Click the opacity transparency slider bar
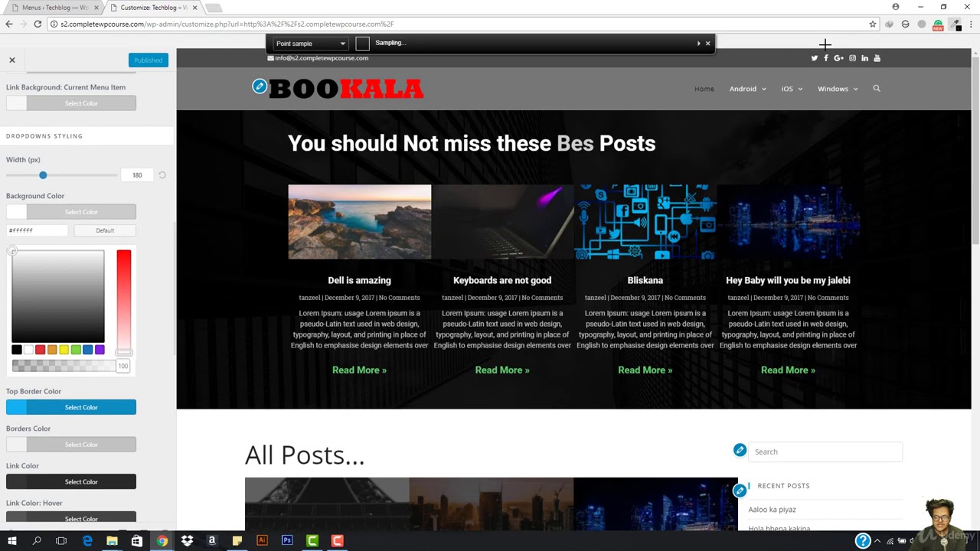This screenshot has width=980, height=551. tap(63, 367)
